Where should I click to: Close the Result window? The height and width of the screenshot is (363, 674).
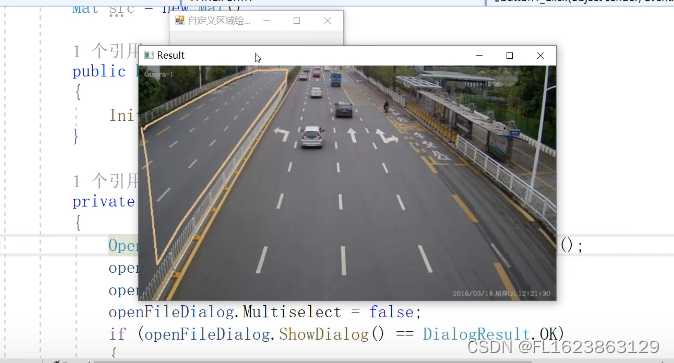540,55
